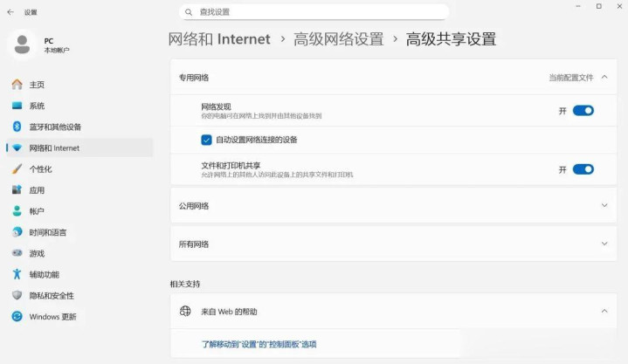Click the PC user avatar
Image resolution: width=628 pixels, height=364 pixels.
22,44
